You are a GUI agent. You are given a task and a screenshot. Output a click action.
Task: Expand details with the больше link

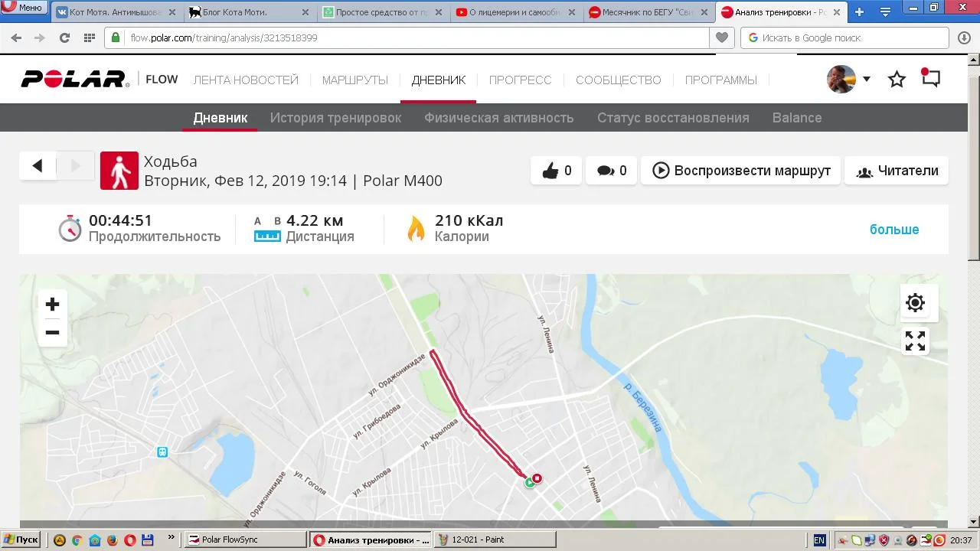pyautogui.click(x=894, y=230)
